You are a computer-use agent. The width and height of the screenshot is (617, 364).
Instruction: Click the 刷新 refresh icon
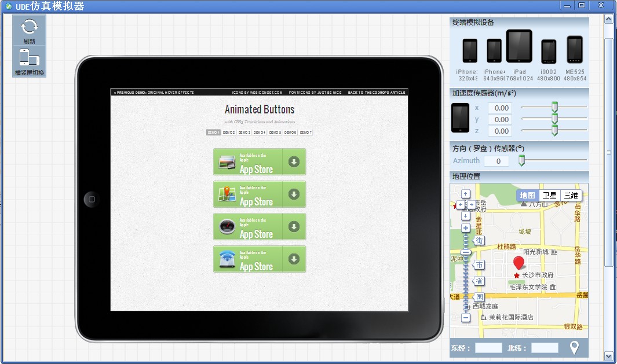pyautogui.click(x=29, y=27)
